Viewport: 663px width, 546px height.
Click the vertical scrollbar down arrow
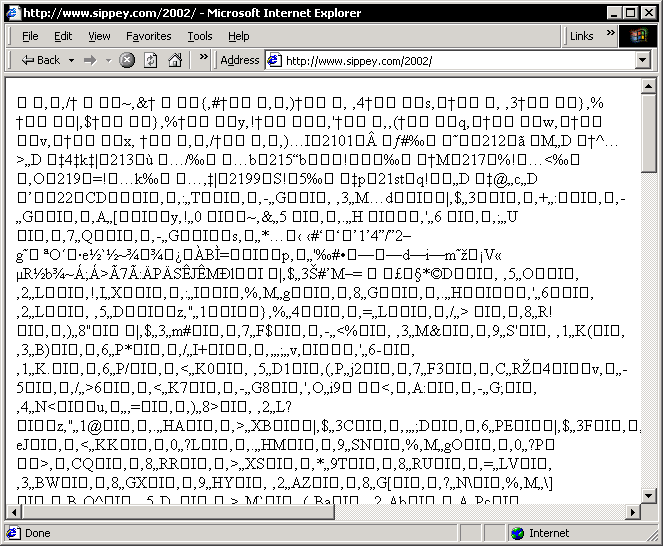point(649,495)
